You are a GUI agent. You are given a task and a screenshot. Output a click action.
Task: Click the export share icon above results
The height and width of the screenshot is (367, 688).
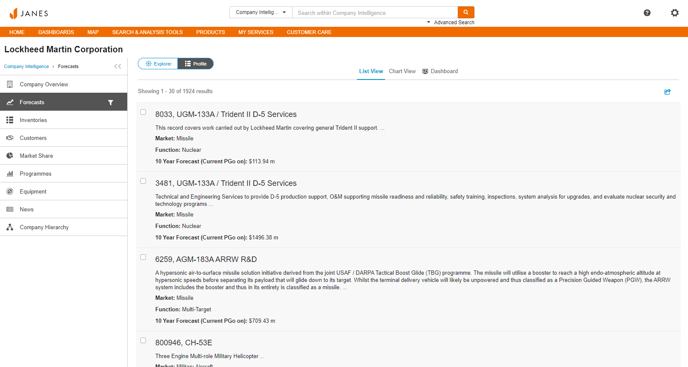(x=667, y=92)
